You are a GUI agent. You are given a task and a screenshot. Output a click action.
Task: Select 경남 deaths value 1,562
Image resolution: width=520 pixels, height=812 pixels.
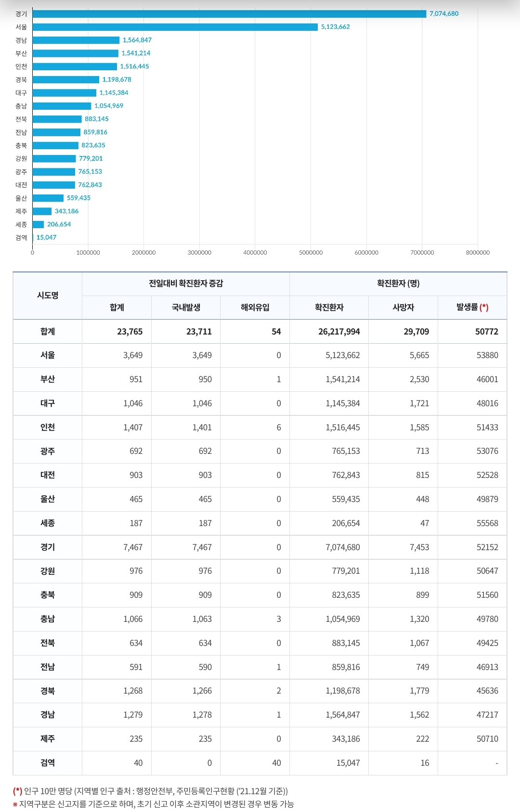(419, 715)
